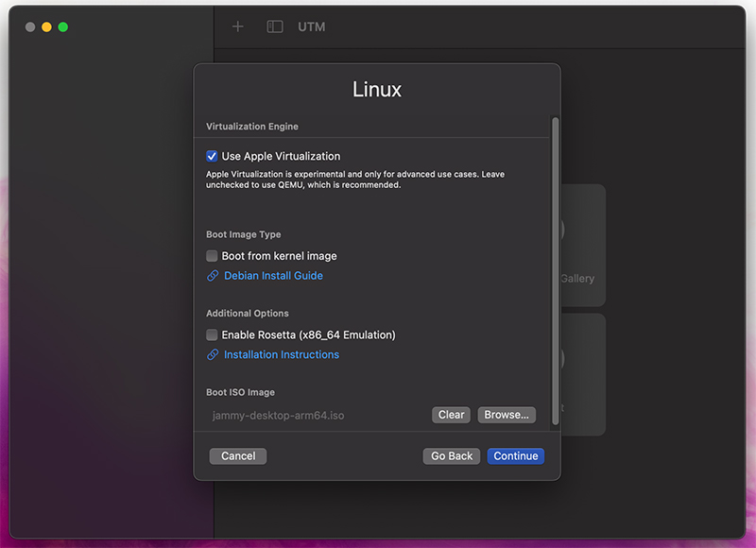Open the Debian Install Guide

click(272, 275)
